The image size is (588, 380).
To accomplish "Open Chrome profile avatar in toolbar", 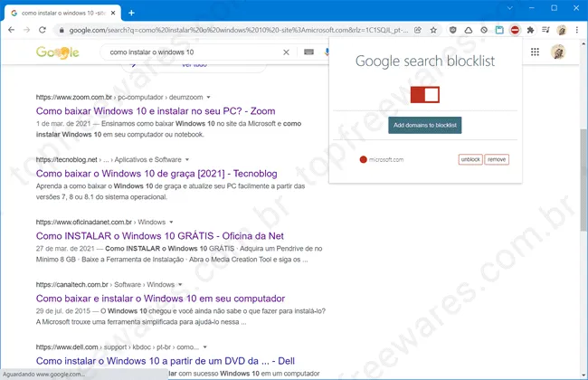I will (562, 30).
